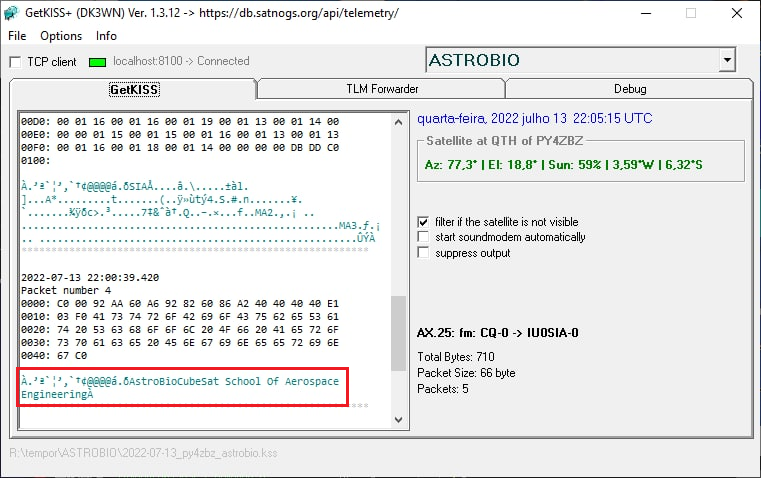Click the 0100: hex row
The height and width of the screenshot is (478, 761).
[35, 161]
